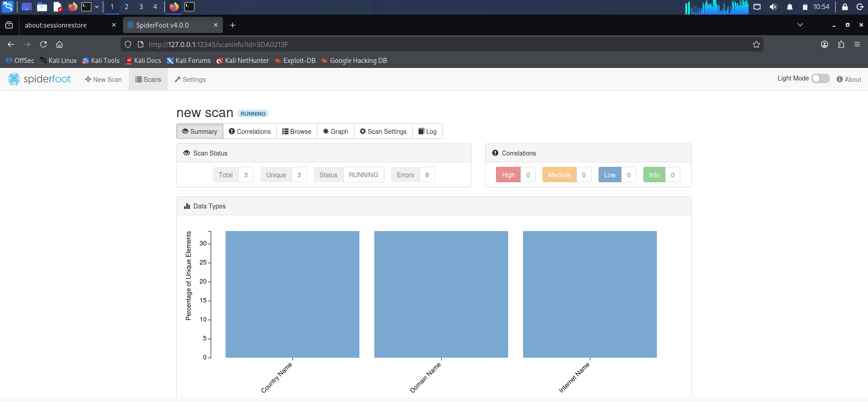Open the Kali applications menu

click(8, 7)
